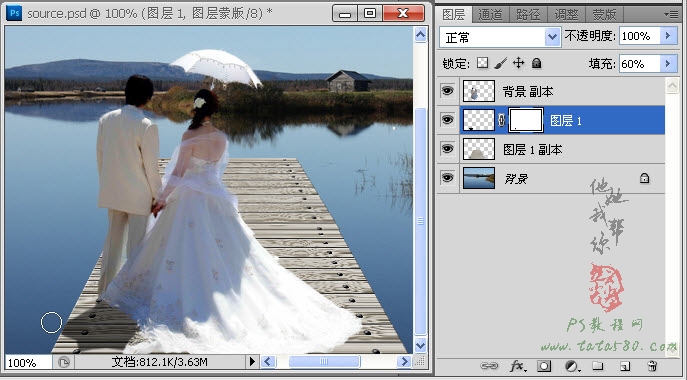Switch to the 调整 tab

pyautogui.click(x=566, y=14)
